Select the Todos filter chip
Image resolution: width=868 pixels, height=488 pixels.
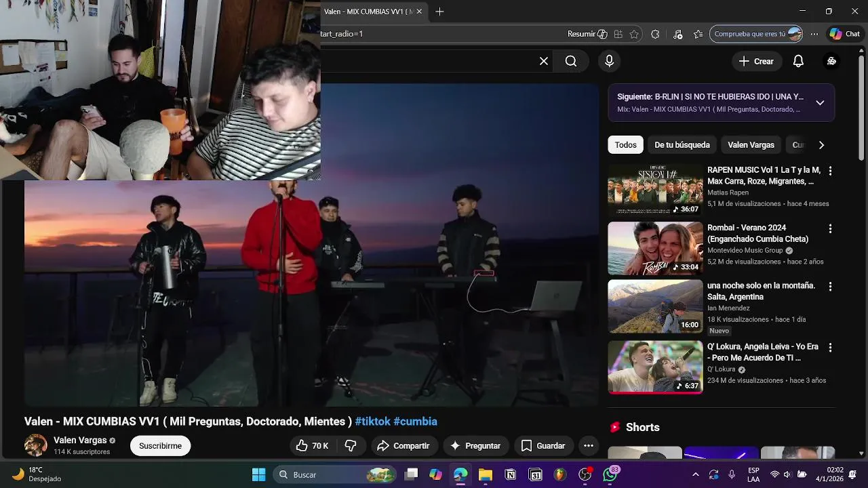click(626, 144)
